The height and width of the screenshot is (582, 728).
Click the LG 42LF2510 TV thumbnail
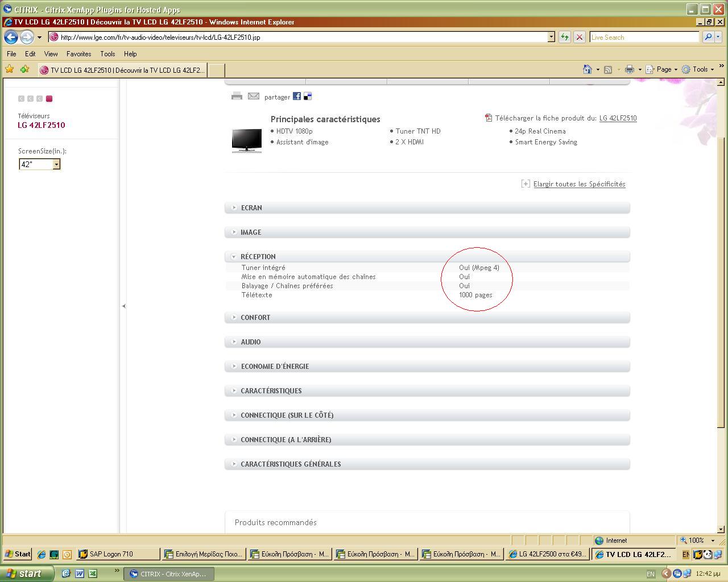click(x=247, y=140)
